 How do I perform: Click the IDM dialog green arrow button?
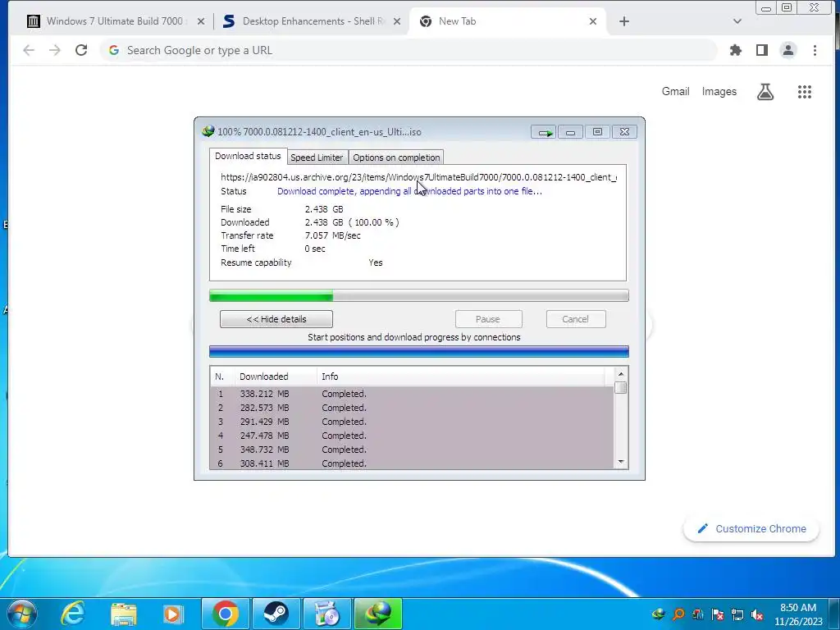pyautogui.click(x=544, y=132)
